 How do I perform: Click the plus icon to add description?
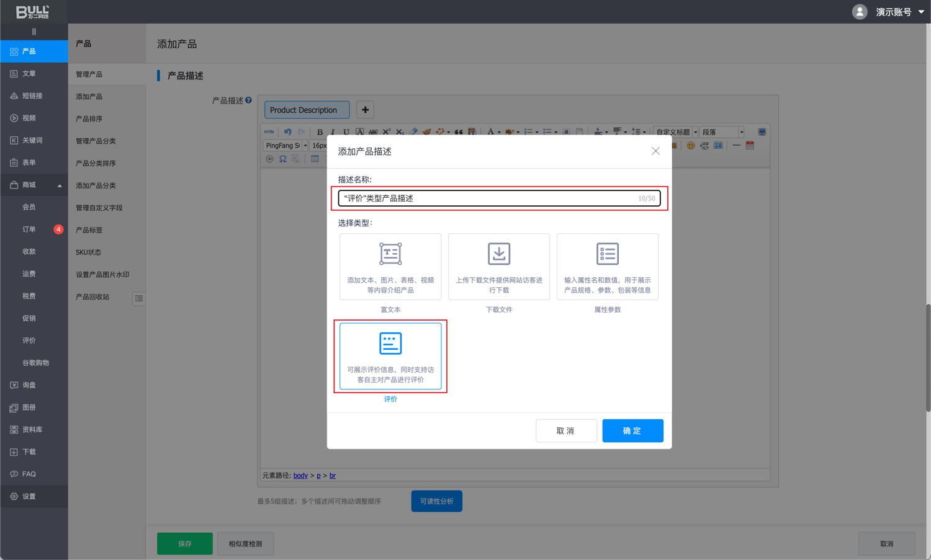(365, 110)
